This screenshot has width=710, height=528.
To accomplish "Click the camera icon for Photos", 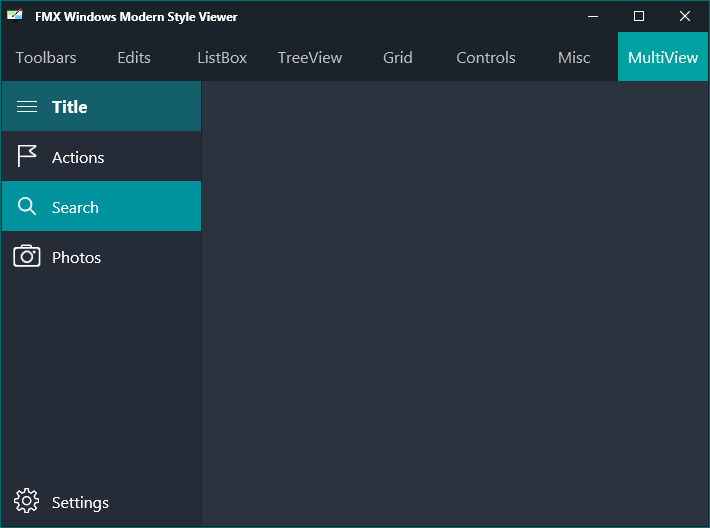I will (27, 256).
